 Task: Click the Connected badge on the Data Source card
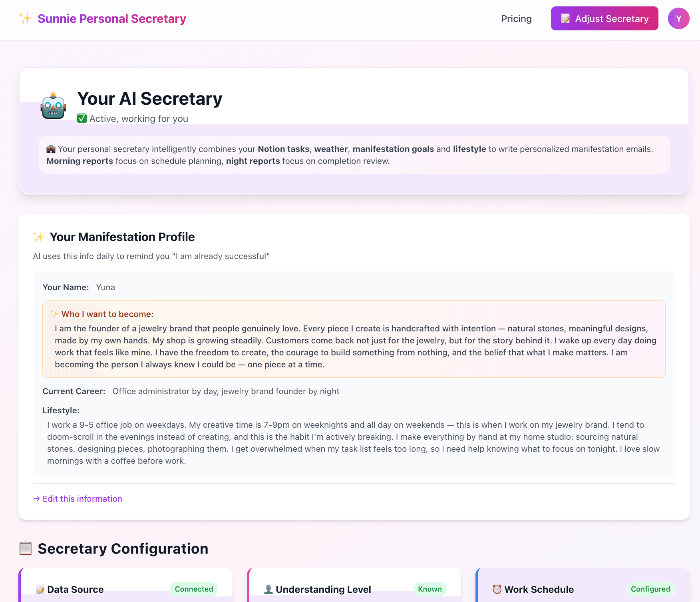pos(194,589)
